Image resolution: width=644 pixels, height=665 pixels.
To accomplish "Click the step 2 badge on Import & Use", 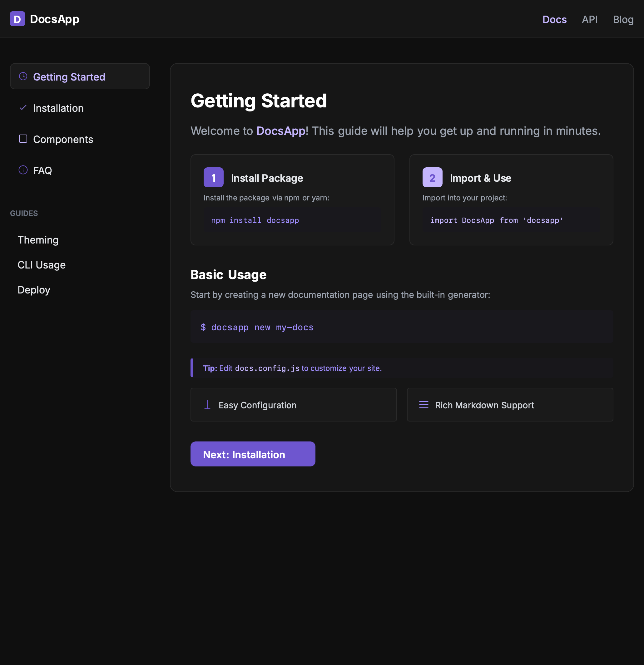I will pyautogui.click(x=432, y=177).
